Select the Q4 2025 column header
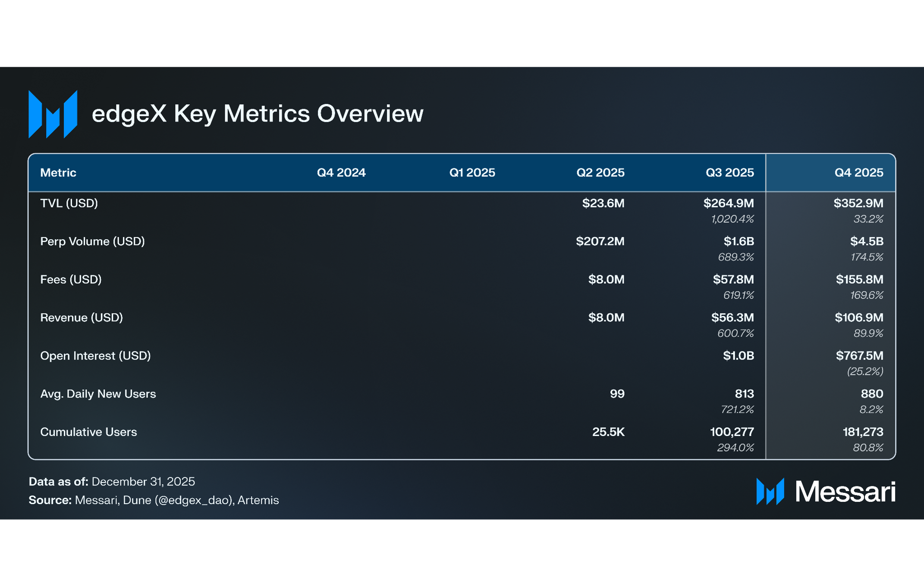This screenshot has height=586, width=924. pyautogui.click(x=858, y=172)
